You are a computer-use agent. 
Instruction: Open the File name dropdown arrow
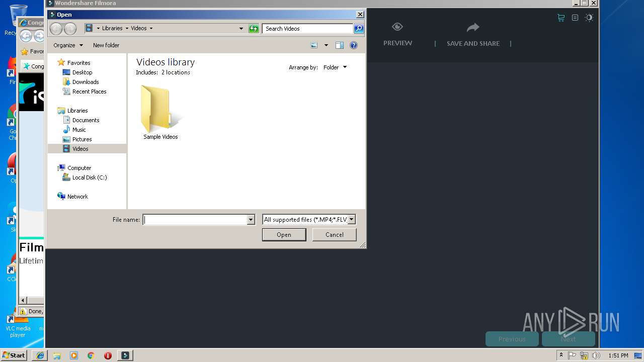click(251, 220)
